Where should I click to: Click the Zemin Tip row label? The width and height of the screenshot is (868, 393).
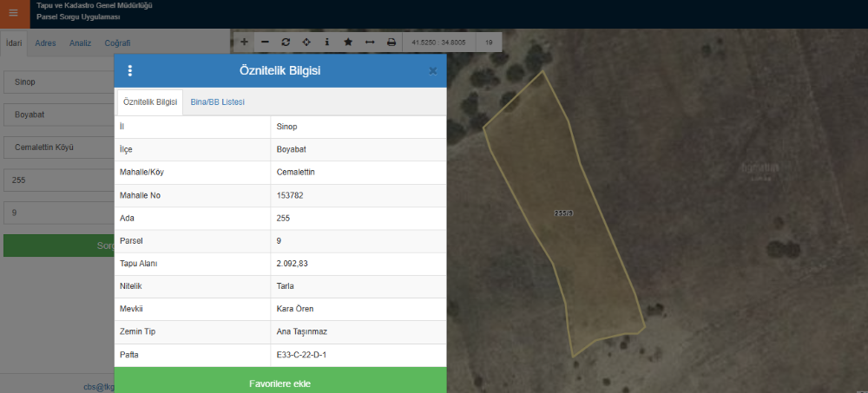[137, 331]
